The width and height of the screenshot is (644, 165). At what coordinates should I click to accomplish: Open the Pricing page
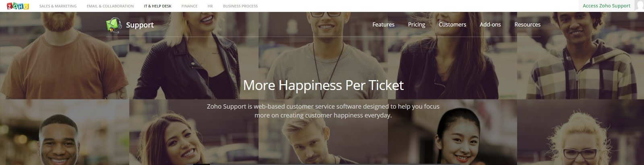click(417, 25)
